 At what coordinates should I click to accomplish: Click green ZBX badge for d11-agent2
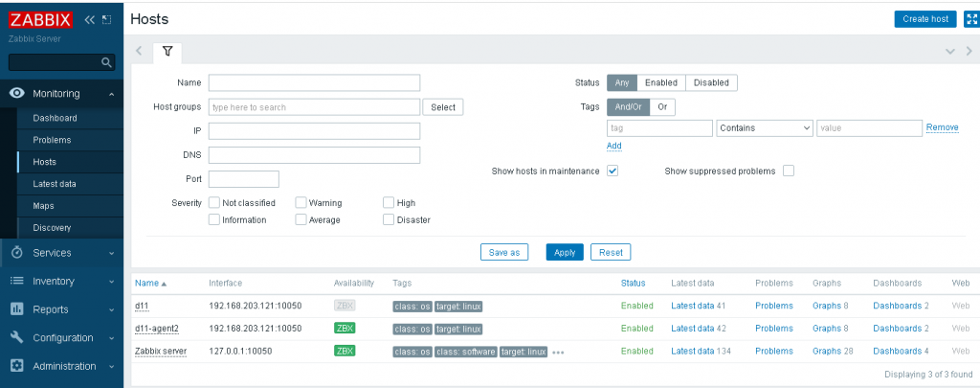tap(345, 328)
